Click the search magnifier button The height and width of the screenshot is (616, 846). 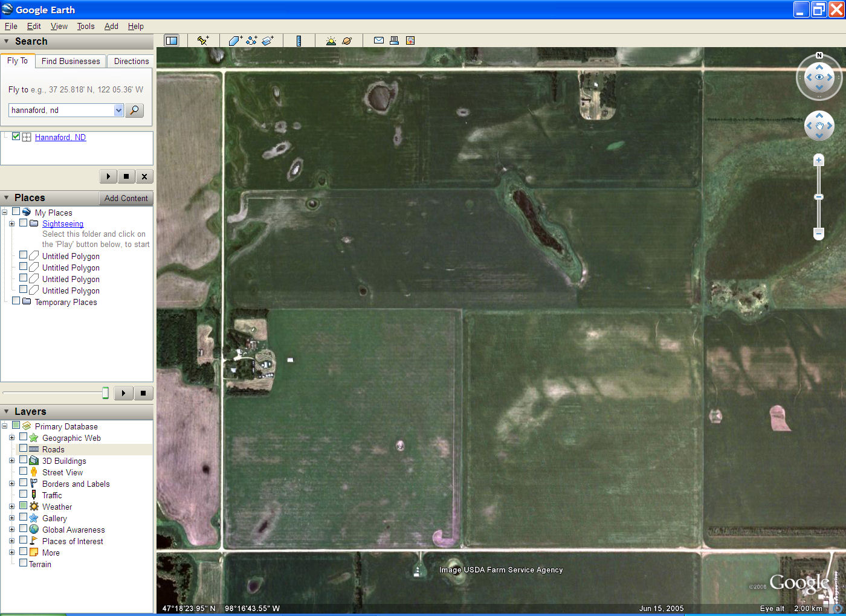tap(134, 110)
